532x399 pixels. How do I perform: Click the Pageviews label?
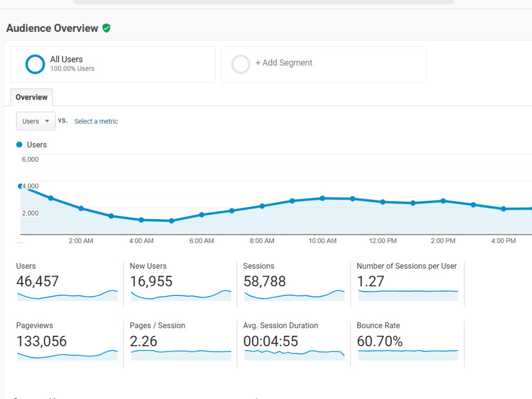pyautogui.click(x=35, y=326)
